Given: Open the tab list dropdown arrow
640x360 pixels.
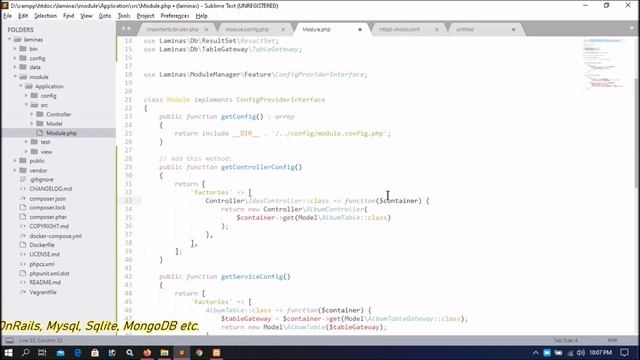Looking at the screenshot, I should (631, 29).
